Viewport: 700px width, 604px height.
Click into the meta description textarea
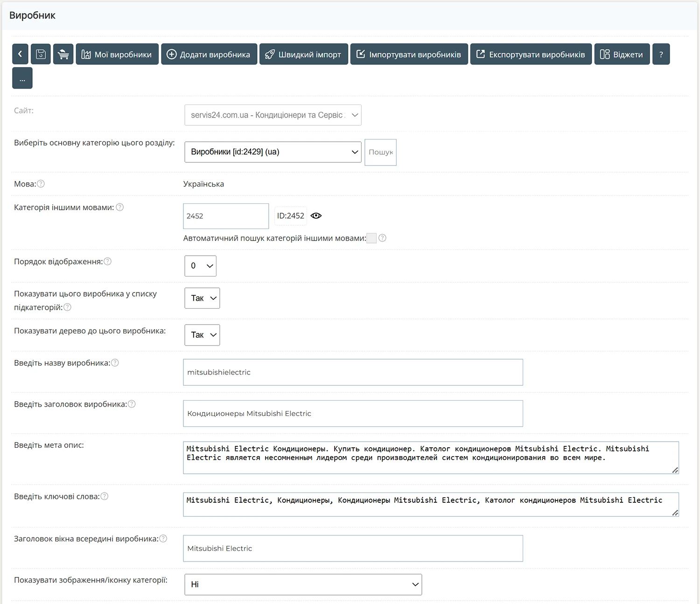(431, 458)
